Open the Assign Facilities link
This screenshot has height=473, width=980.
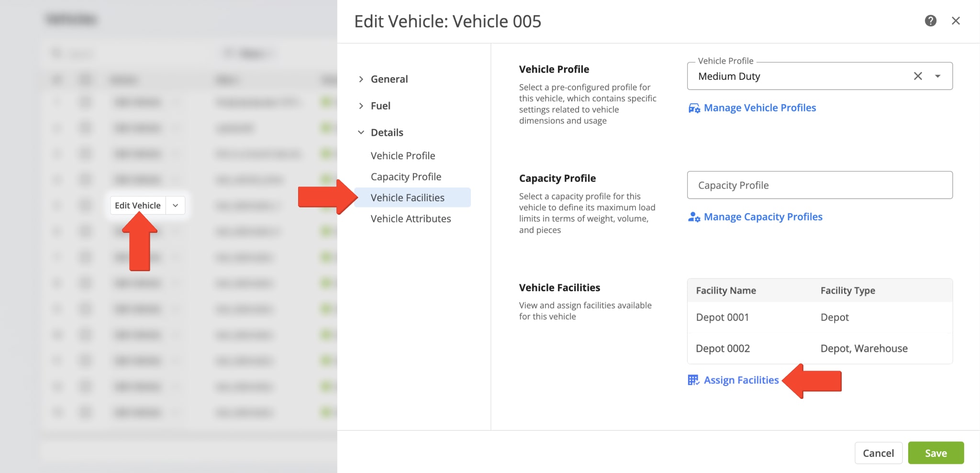pos(741,380)
